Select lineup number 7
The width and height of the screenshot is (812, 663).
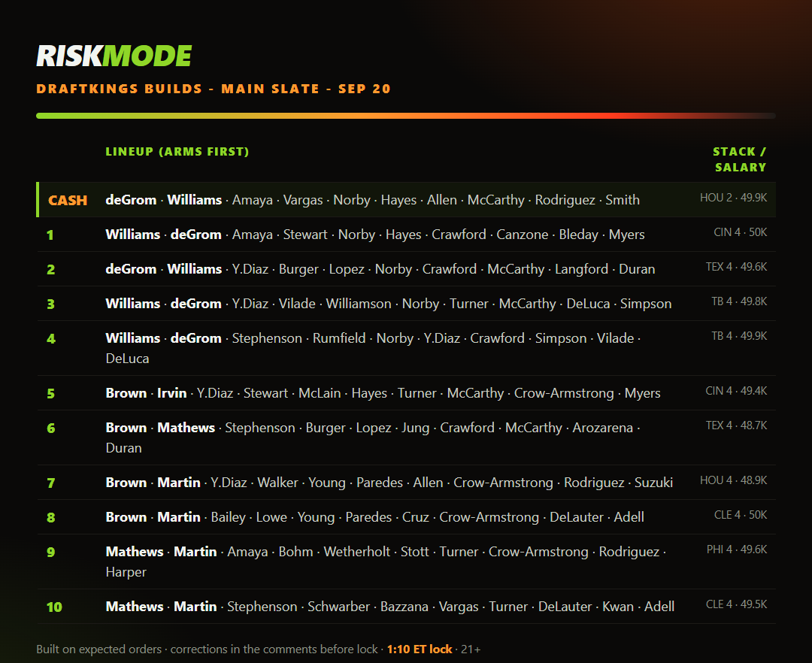[51, 483]
